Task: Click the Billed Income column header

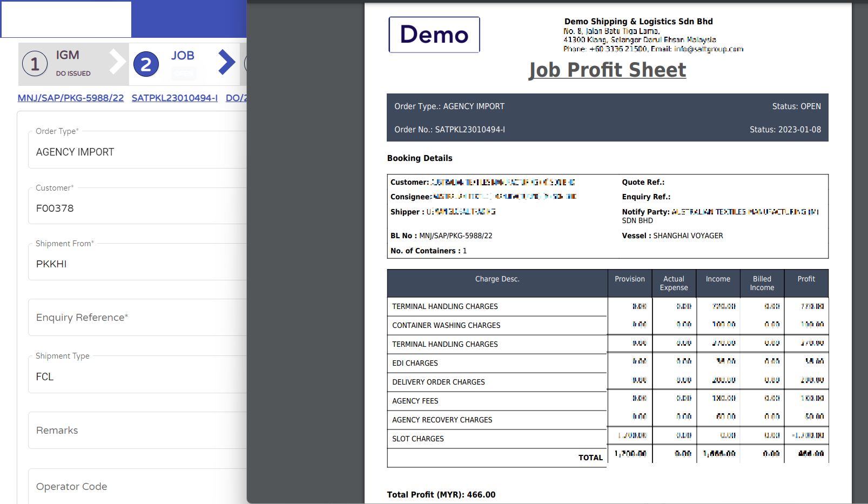Action: (762, 283)
